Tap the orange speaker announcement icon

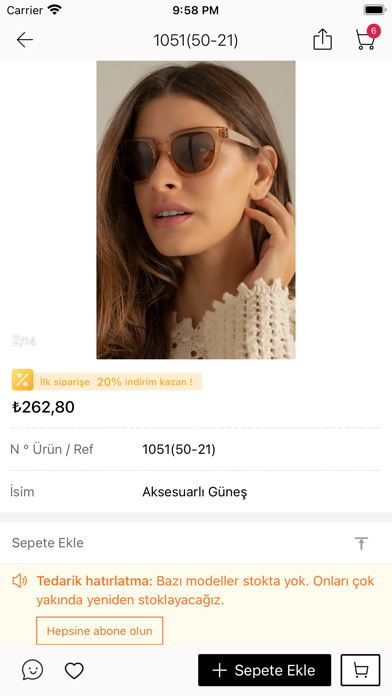tap(20, 581)
